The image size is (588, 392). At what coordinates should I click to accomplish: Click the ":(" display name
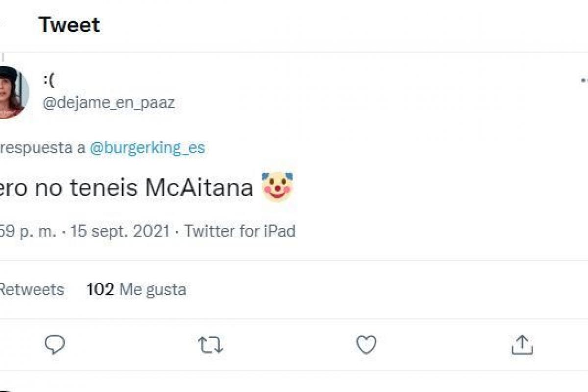point(48,80)
